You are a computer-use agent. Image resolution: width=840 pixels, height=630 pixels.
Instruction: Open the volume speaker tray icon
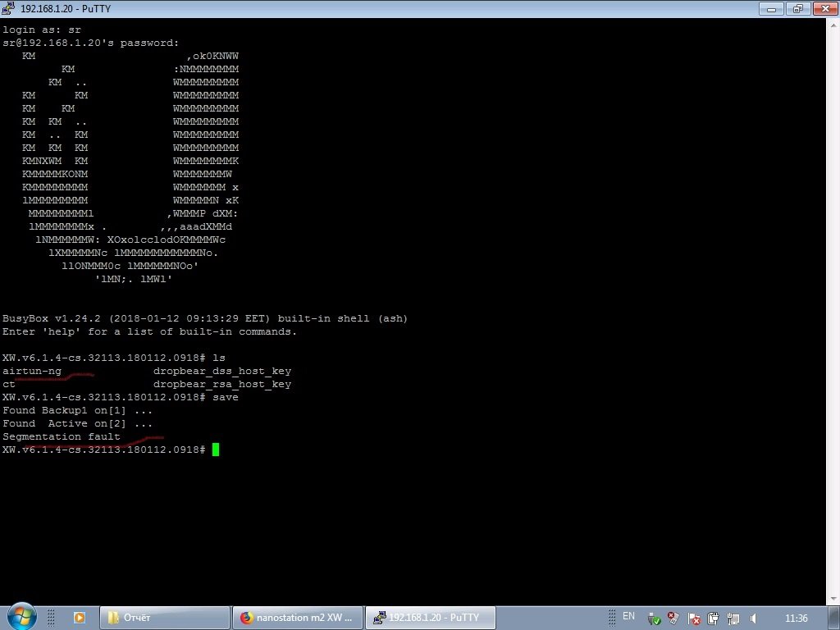[753, 619]
